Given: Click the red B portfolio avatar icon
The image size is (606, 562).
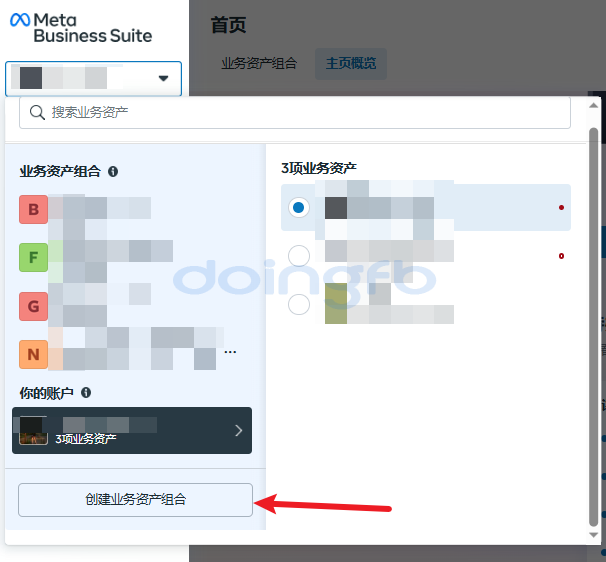Looking at the screenshot, I should point(33,210).
